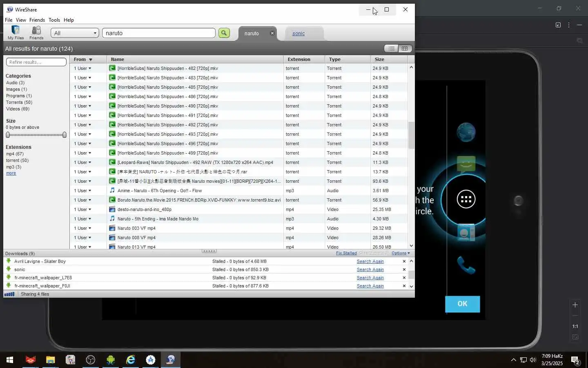Click the audio icon for Naruto 5th Ending
Viewport: 588px width, 368px height.
(x=112, y=219)
